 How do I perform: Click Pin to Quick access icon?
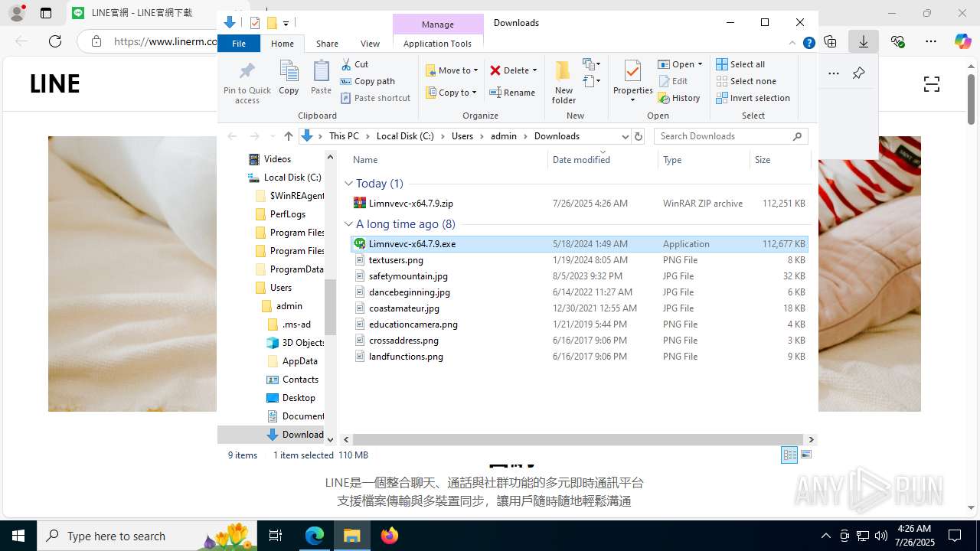[x=247, y=83]
